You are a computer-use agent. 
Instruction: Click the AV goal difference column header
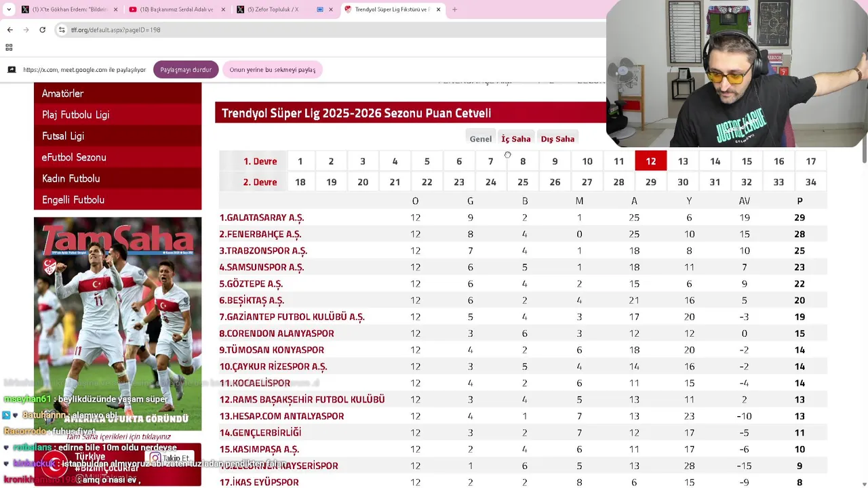coord(745,201)
